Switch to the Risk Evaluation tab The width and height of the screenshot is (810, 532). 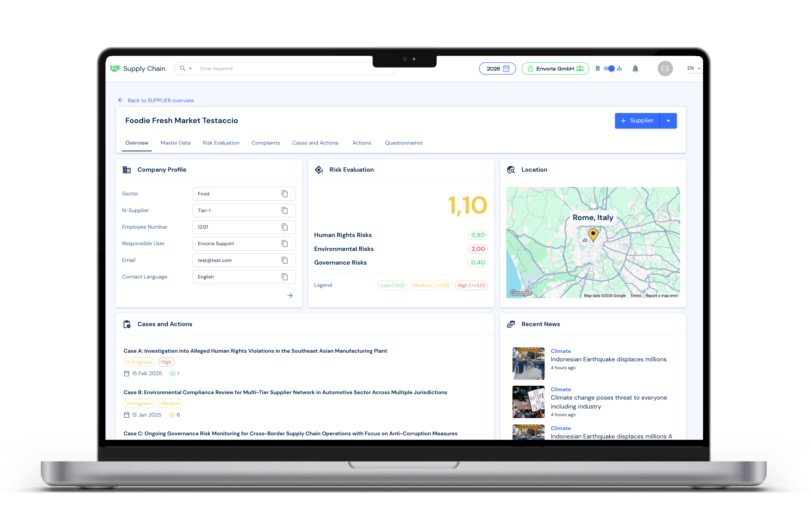tap(221, 143)
